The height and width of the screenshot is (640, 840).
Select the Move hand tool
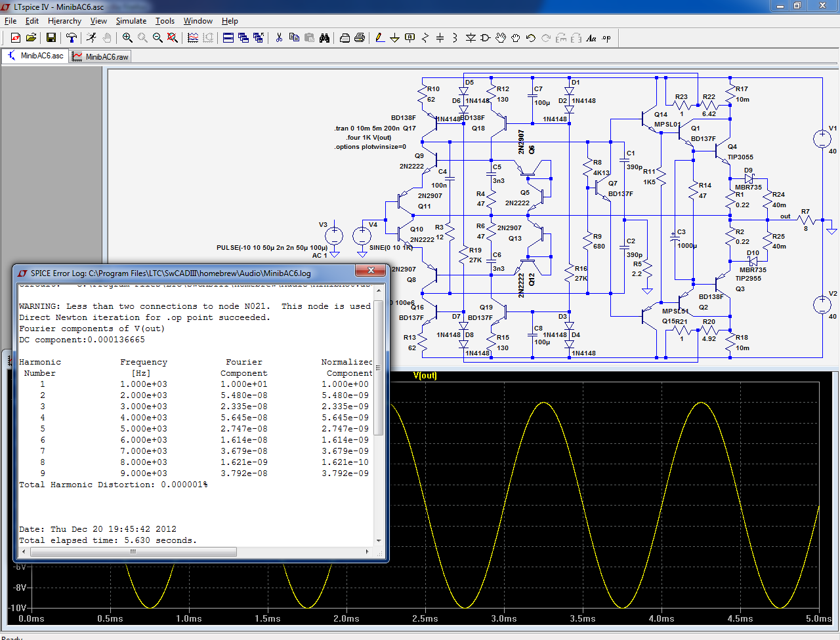coord(501,38)
